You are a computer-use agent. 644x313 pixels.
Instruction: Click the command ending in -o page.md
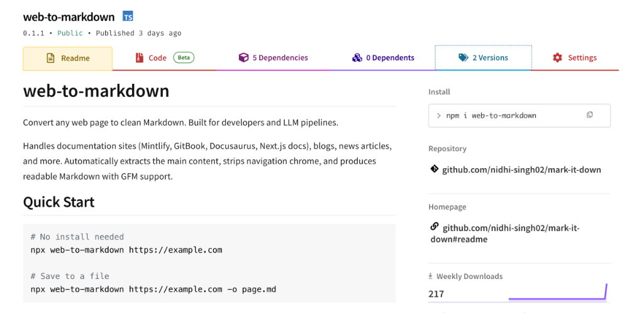[x=153, y=290]
